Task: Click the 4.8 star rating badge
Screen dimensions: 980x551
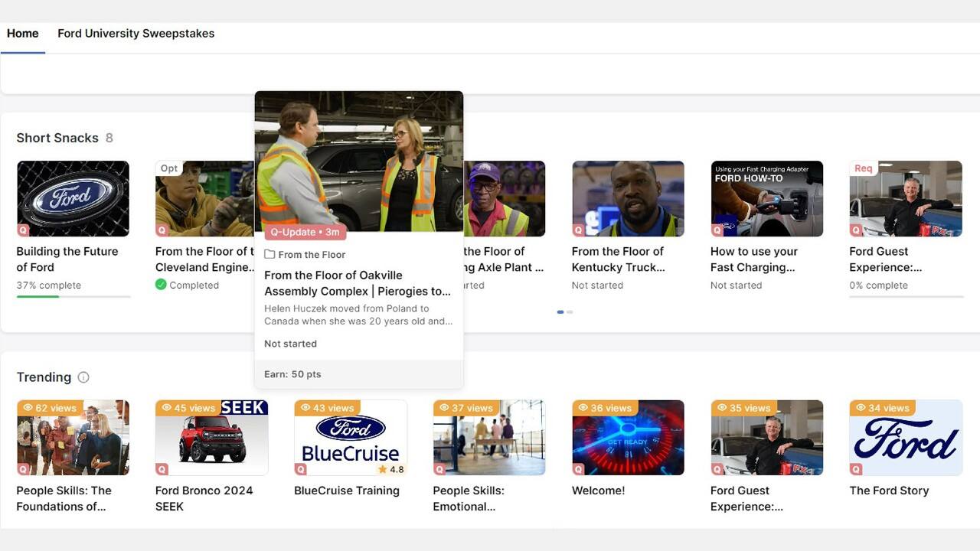Action: [x=391, y=469]
